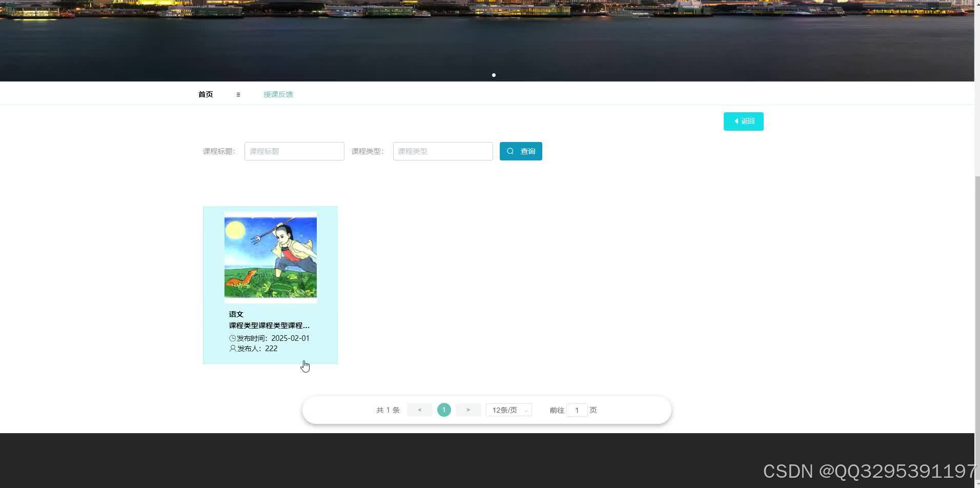Screen dimensions: 980x488
Task: Click the course cover illustration thumbnail
Action: (x=270, y=256)
